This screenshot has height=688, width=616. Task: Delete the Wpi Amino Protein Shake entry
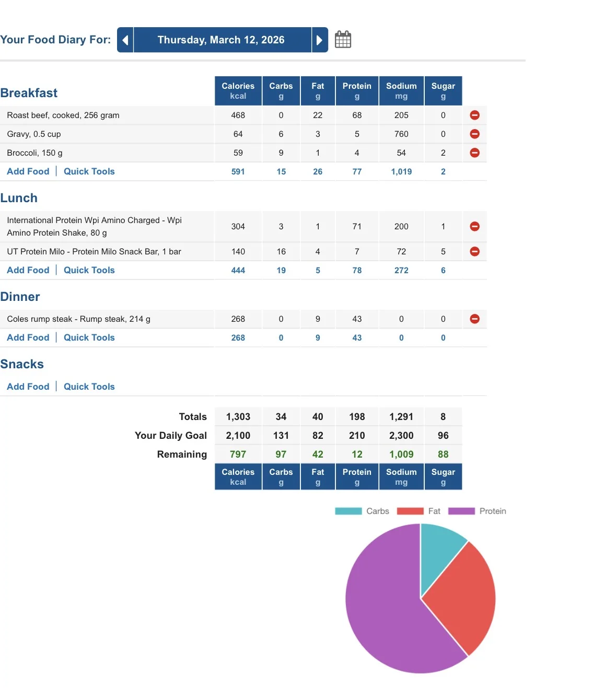474,227
